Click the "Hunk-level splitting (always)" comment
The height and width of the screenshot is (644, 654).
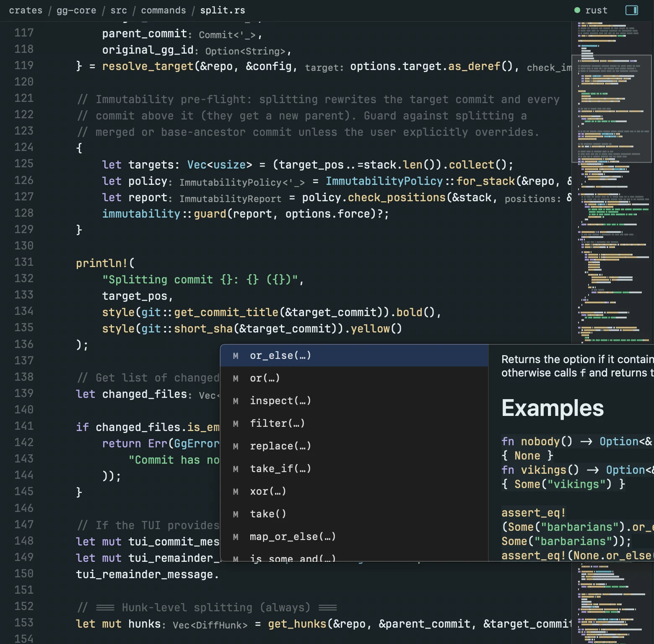point(207,608)
